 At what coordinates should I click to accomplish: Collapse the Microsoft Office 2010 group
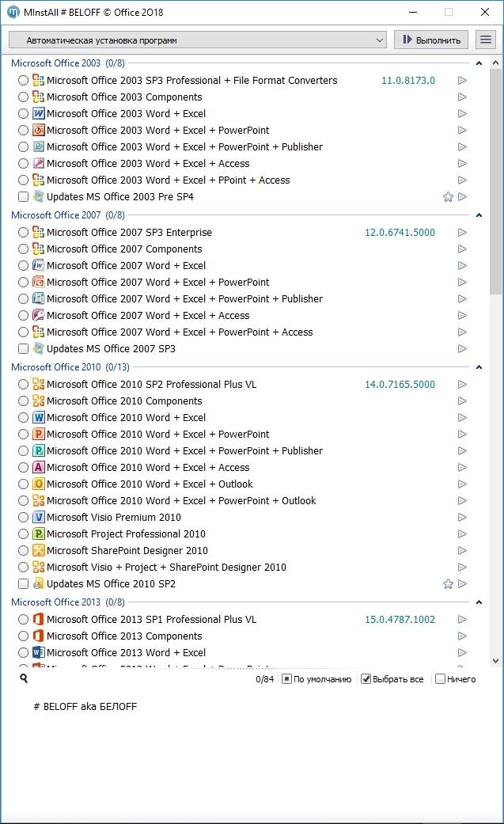click(x=479, y=367)
